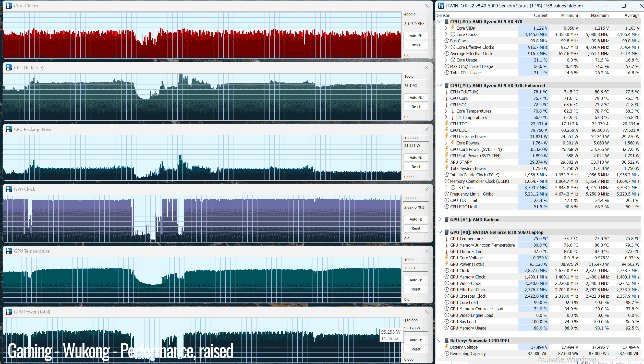This screenshot has width=644, height=364.
Task: Expand the GPU [#1]: AMD Radeon group
Action: 440,220
